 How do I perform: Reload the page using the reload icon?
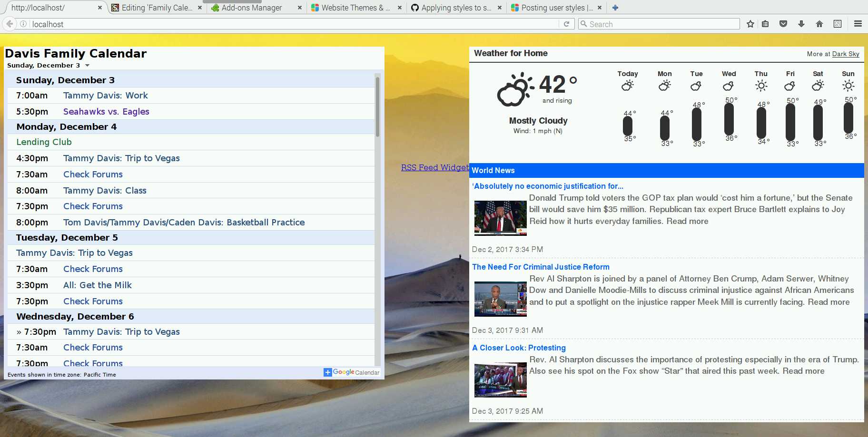click(x=566, y=24)
